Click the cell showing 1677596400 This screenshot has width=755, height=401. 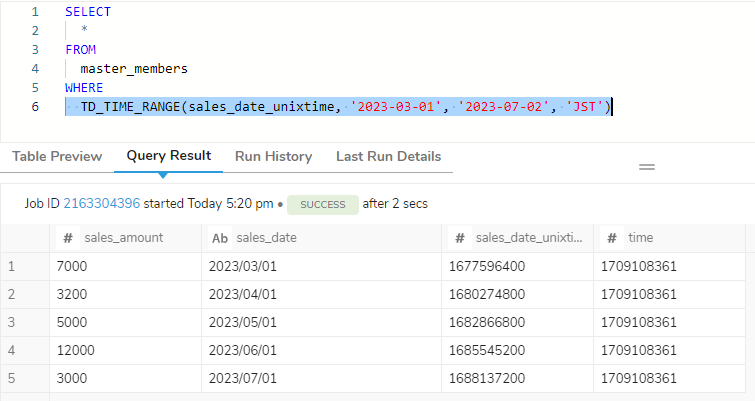tap(517, 266)
